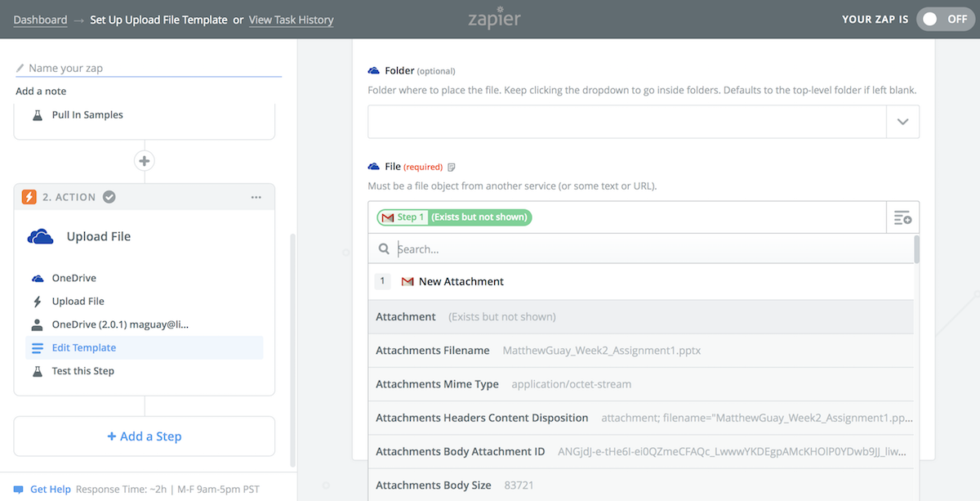Click Add a note link
Viewport: 980px width, 501px height.
(x=41, y=92)
